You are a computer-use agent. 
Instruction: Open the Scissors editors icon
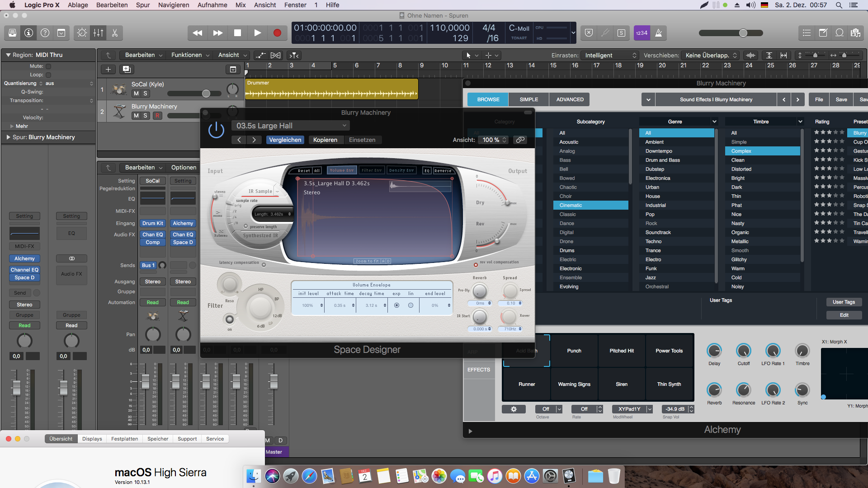click(x=115, y=33)
